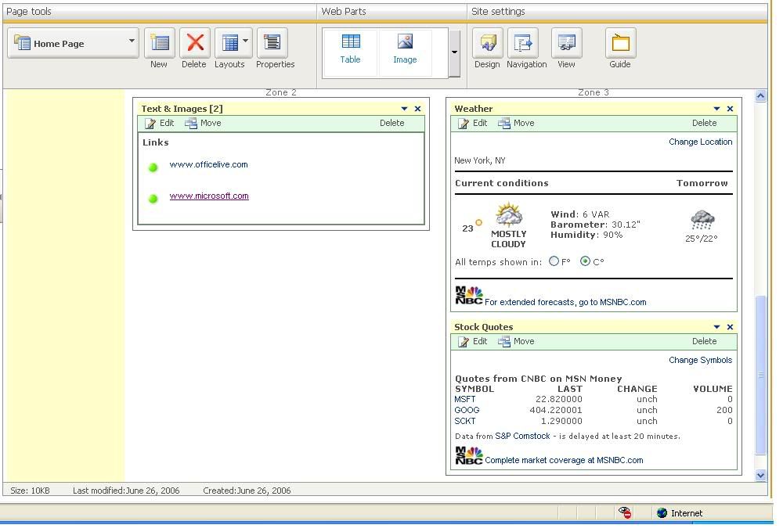Click the New York, NY location text

pyautogui.click(x=480, y=160)
